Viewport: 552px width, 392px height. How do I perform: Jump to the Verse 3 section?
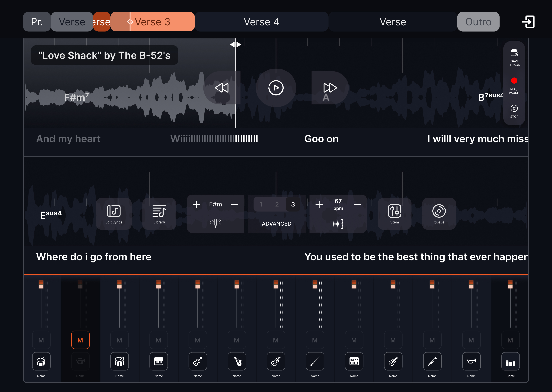click(x=153, y=22)
